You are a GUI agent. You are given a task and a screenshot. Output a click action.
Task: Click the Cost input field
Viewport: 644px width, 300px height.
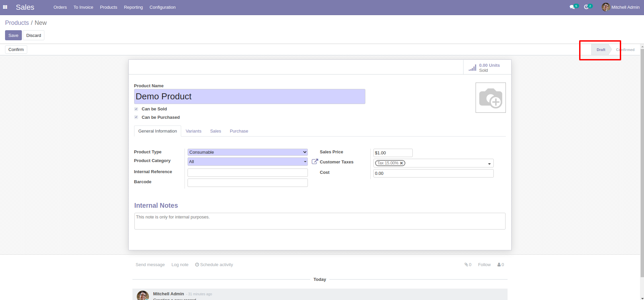[x=433, y=173]
